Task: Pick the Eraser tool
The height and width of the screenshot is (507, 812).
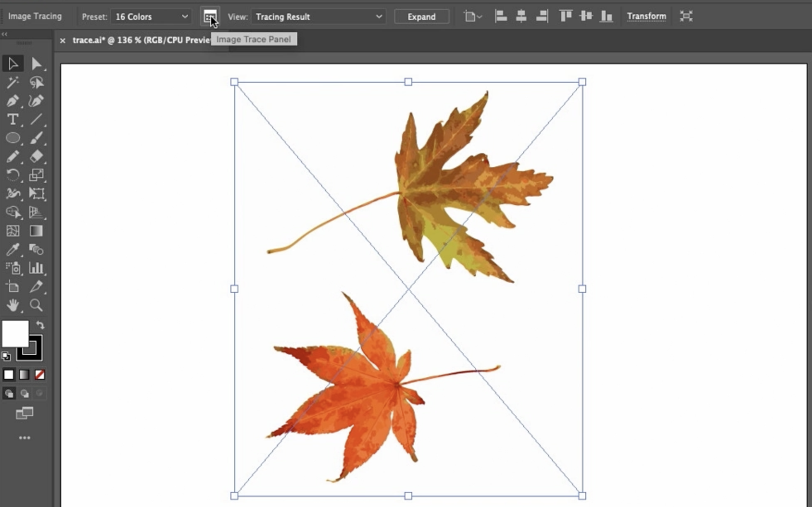Action: pyautogui.click(x=36, y=156)
